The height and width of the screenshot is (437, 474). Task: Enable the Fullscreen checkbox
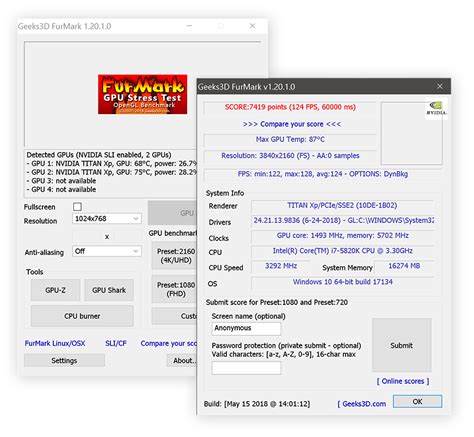point(77,207)
